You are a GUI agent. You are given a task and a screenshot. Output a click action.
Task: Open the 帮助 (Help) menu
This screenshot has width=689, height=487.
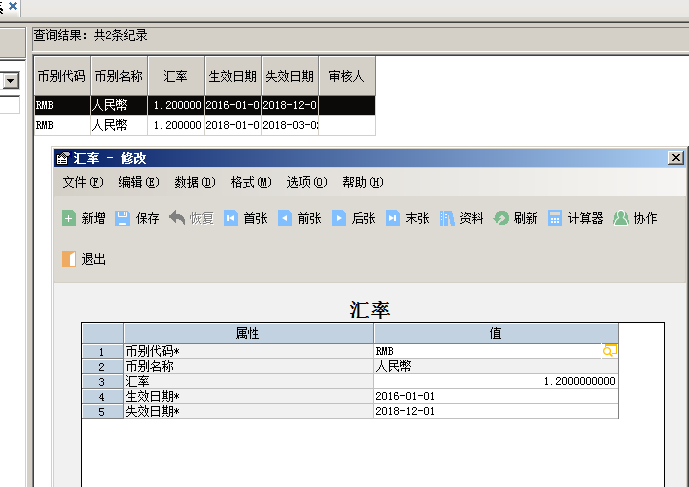pyautogui.click(x=362, y=182)
